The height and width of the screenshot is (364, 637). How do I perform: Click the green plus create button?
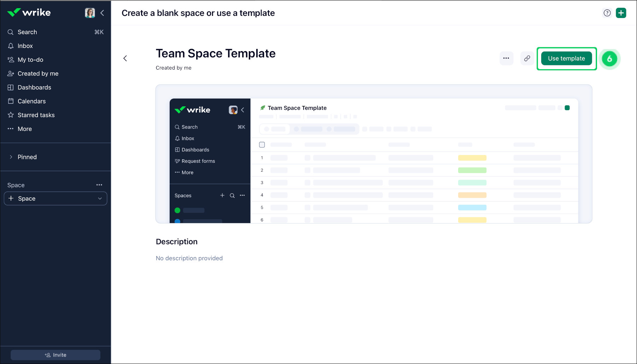[621, 13]
